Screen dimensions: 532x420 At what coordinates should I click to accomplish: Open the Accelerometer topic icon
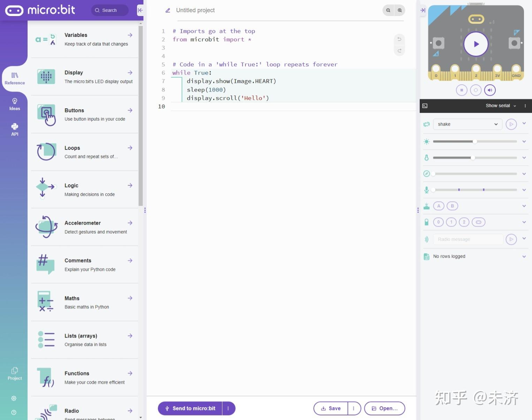[x=46, y=227]
